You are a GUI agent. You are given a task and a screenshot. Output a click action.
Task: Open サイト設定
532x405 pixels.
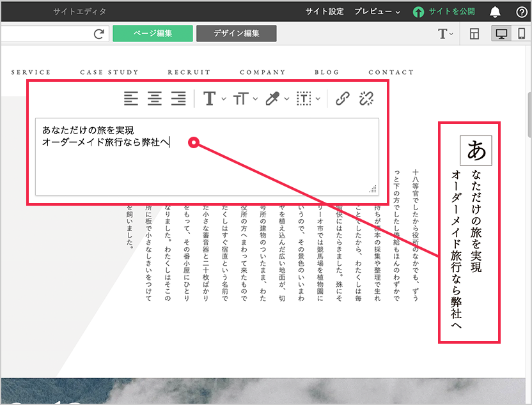[x=324, y=11]
